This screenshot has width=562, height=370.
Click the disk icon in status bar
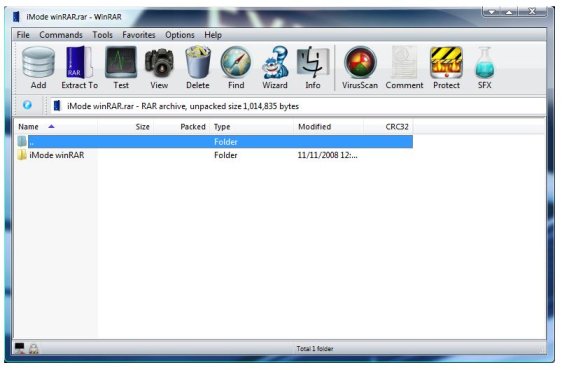coord(19,348)
